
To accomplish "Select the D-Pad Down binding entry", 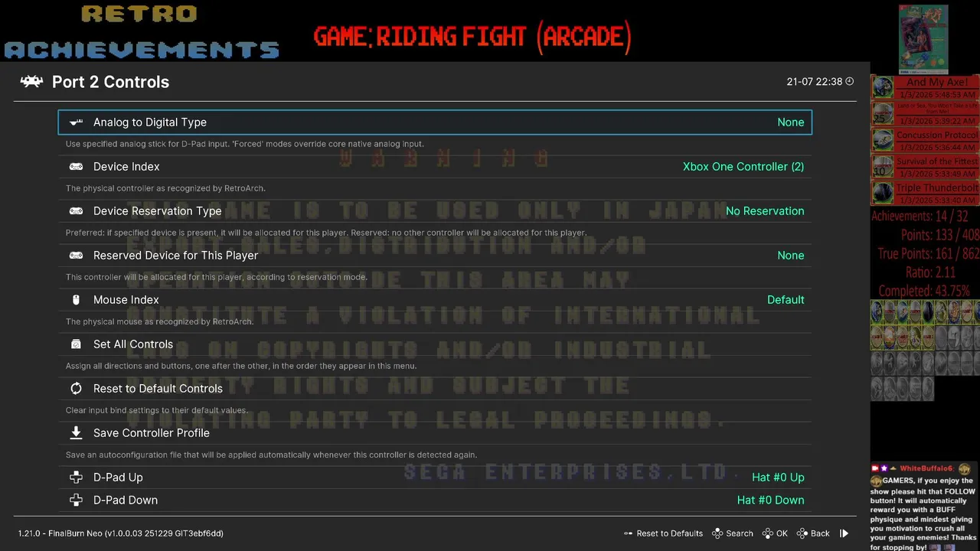I will (435, 500).
